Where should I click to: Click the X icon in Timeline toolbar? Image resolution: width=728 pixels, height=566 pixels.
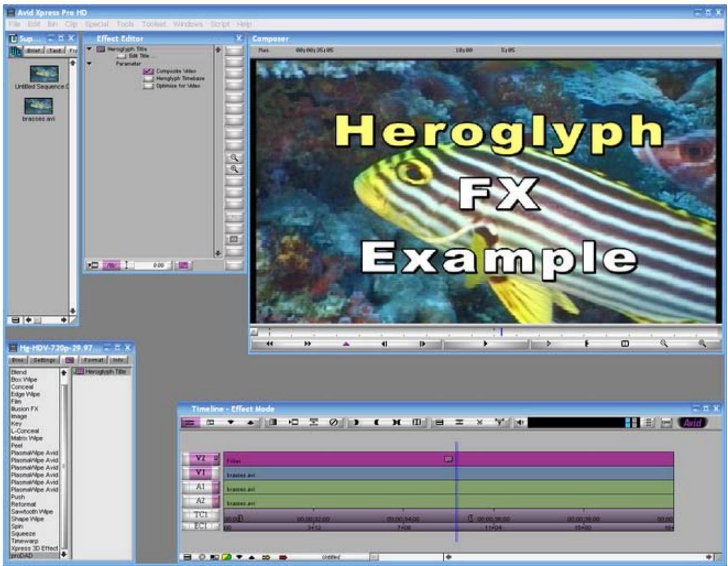[480, 422]
